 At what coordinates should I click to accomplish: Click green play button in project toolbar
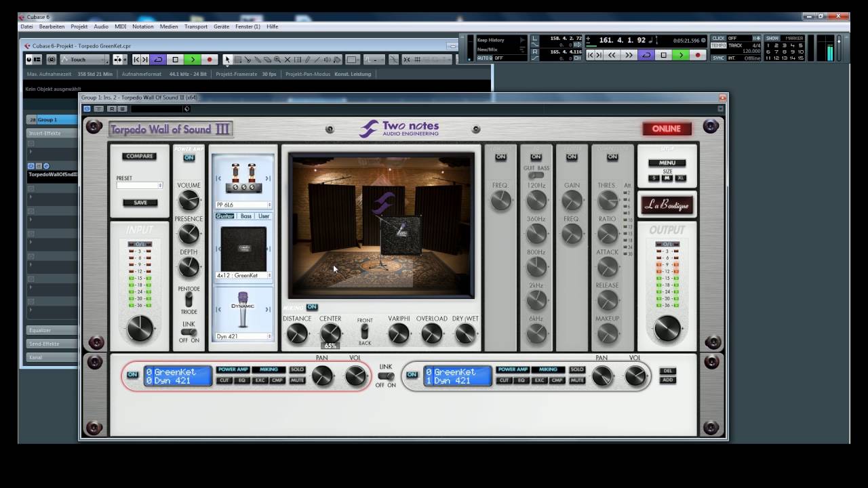pyautogui.click(x=193, y=60)
